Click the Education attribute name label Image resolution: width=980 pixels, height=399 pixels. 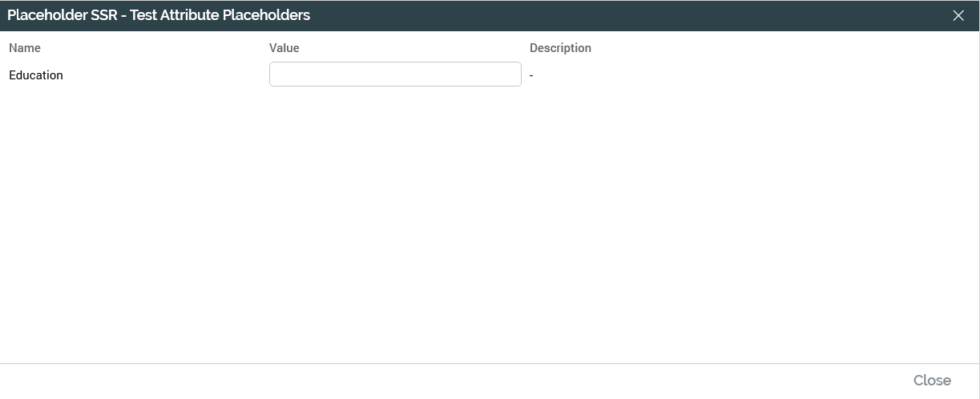(x=36, y=75)
